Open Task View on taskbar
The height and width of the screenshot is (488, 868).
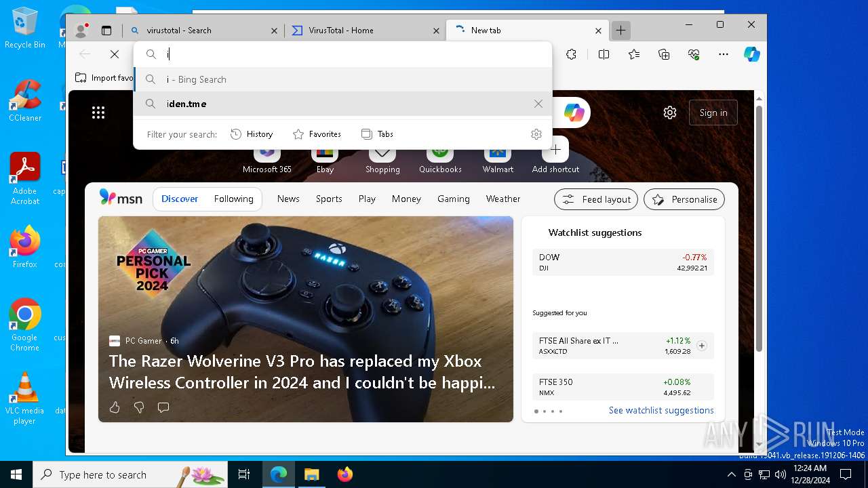[244, 474]
